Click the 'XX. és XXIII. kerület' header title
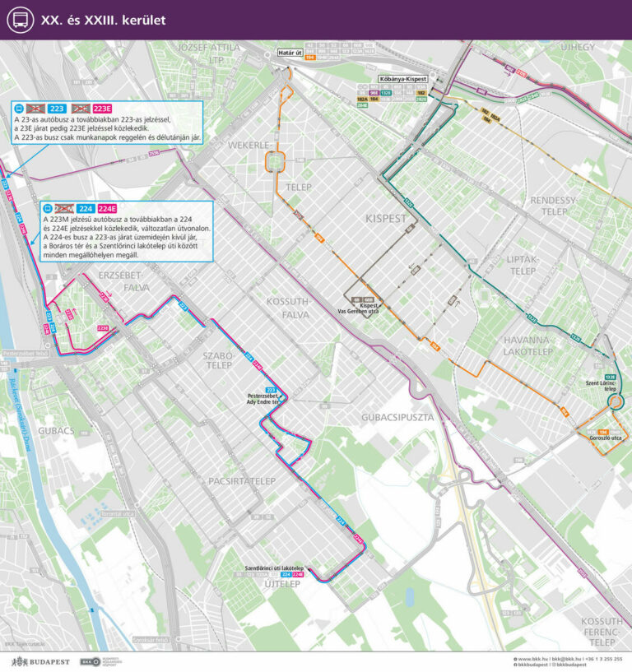The width and height of the screenshot is (632, 672). pyautogui.click(x=103, y=20)
